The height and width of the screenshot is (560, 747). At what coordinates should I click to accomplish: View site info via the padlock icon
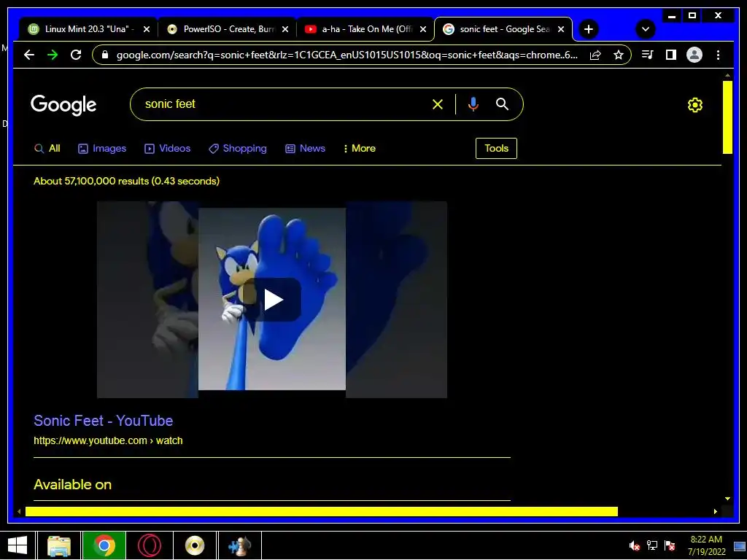(105, 55)
